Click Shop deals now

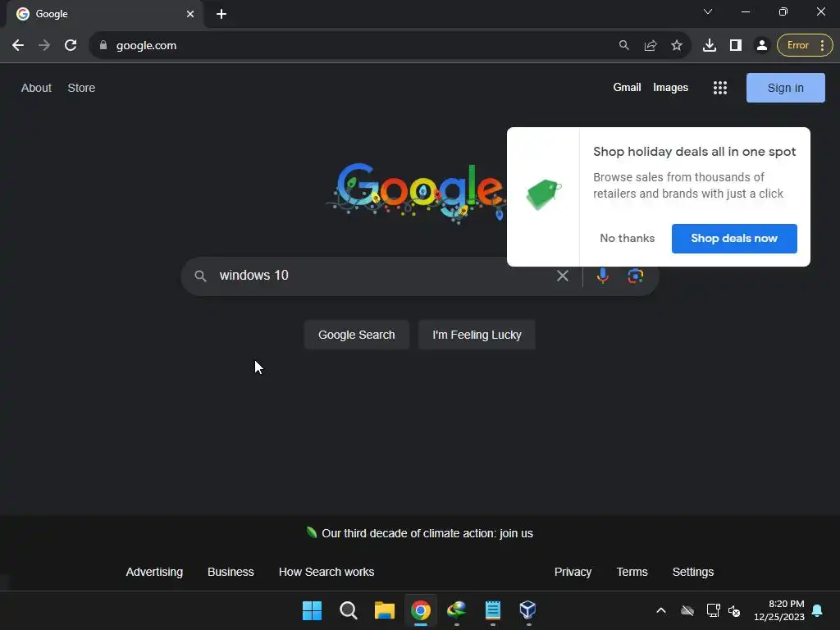click(x=734, y=239)
